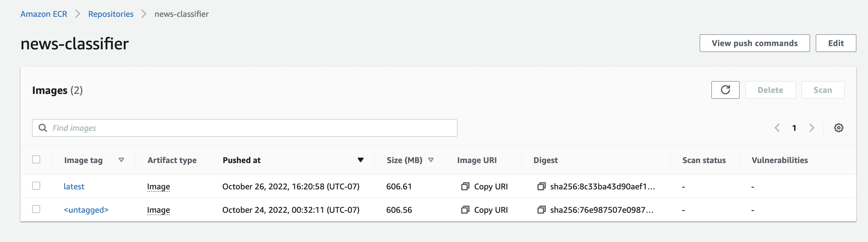Image resolution: width=868 pixels, height=242 pixels.
Task: Focus the Find images search field
Action: click(245, 128)
